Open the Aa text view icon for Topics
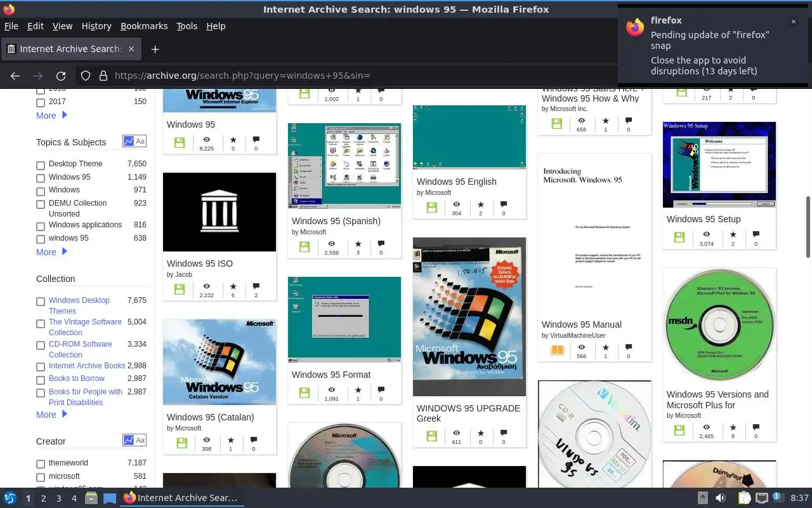The image size is (812, 508). pos(140,141)
